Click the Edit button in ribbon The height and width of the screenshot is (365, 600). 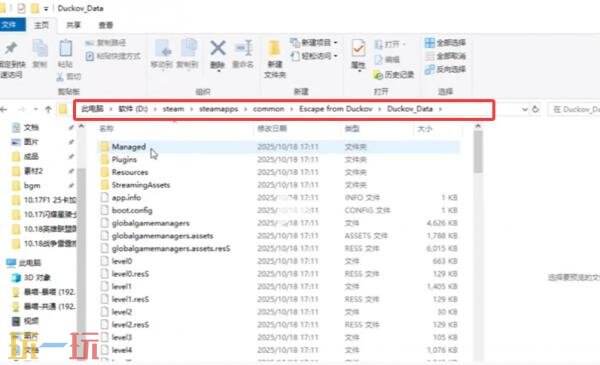pos(387,60)
